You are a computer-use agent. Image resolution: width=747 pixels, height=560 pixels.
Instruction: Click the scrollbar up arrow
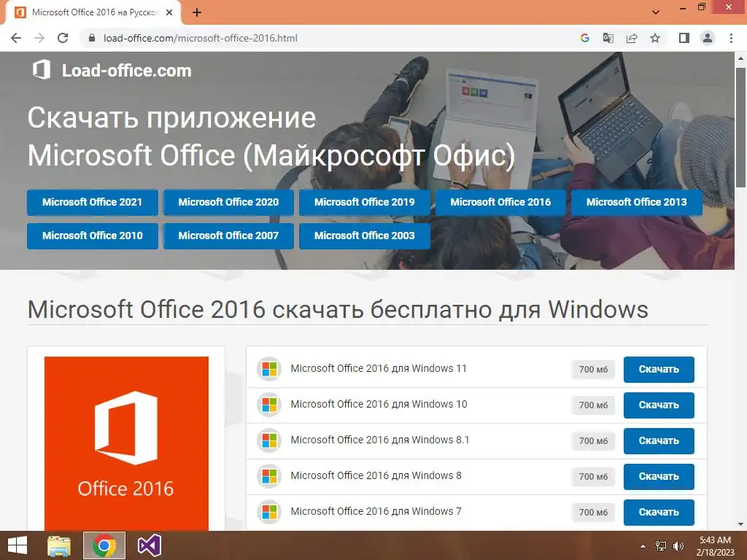tap(740, 58)
